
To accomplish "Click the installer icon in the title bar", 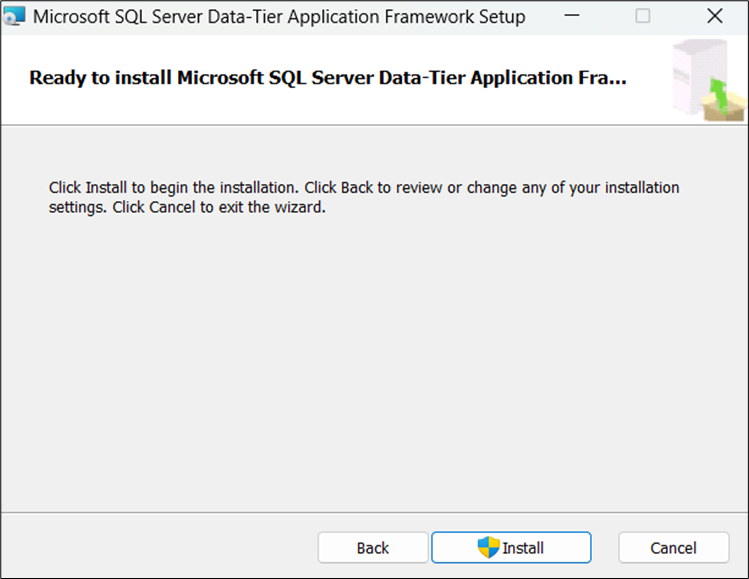I will 17,17.
